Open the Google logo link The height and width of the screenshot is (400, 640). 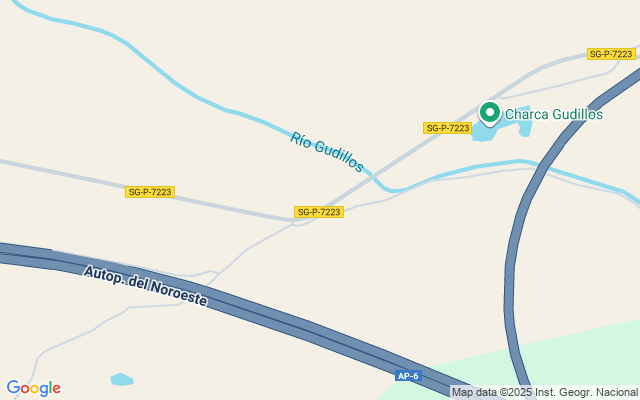[x=34, y=388]
